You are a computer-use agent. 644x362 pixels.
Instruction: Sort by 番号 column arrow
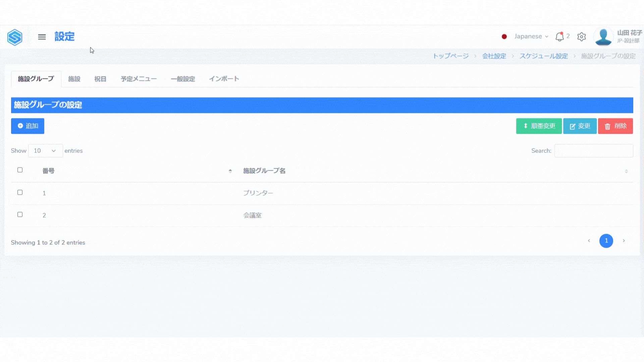(x=230, y=171)
